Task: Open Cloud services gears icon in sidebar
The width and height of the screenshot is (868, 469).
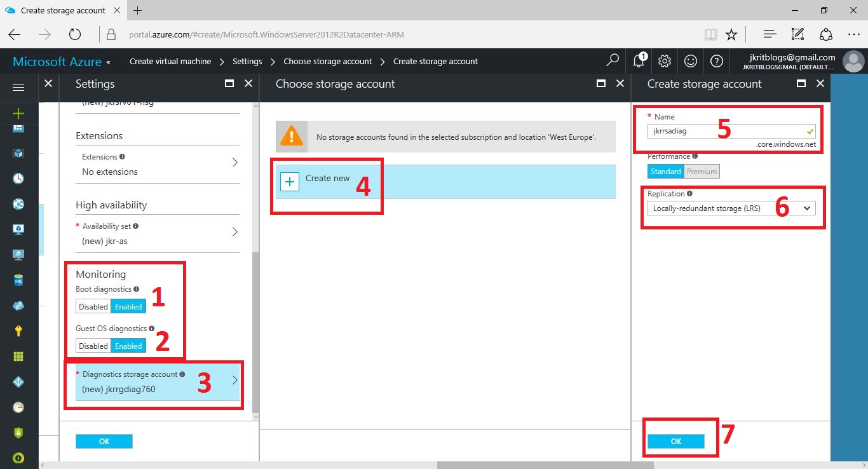Action: click(18, 306)
